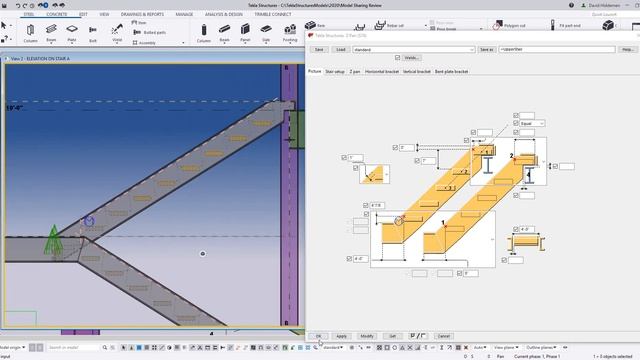Image resolution: width=640 pixels, height=360 pixels.
Task: Open the standard selection filter dropdown in bottom toolbar
Action: (x=333, y=347)
